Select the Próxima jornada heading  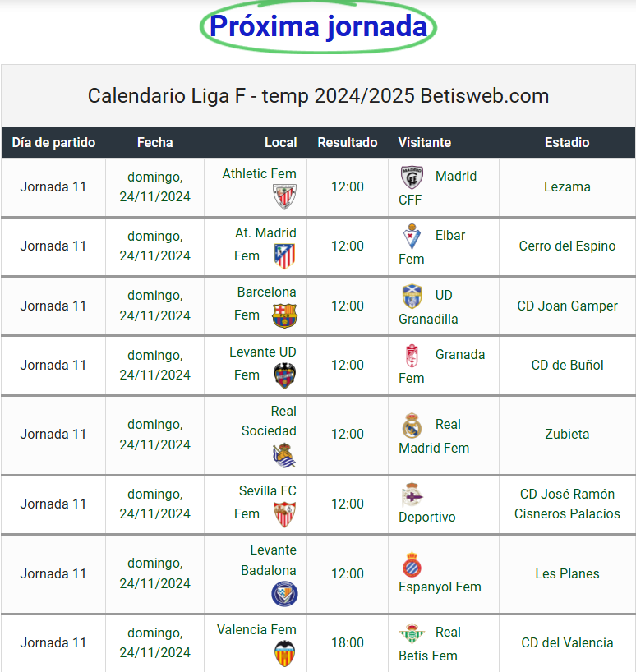[x=319, y=26]
